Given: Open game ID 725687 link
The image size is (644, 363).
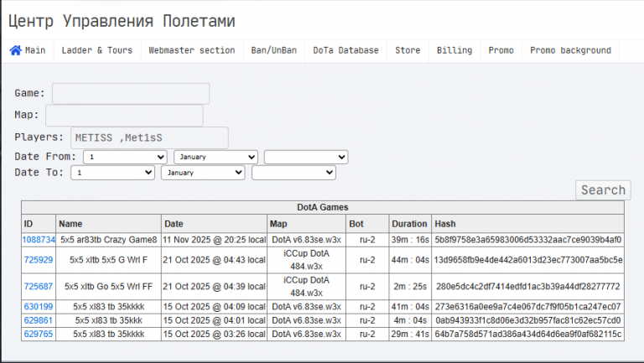Looking at the screenshot, I should (39, 287).
